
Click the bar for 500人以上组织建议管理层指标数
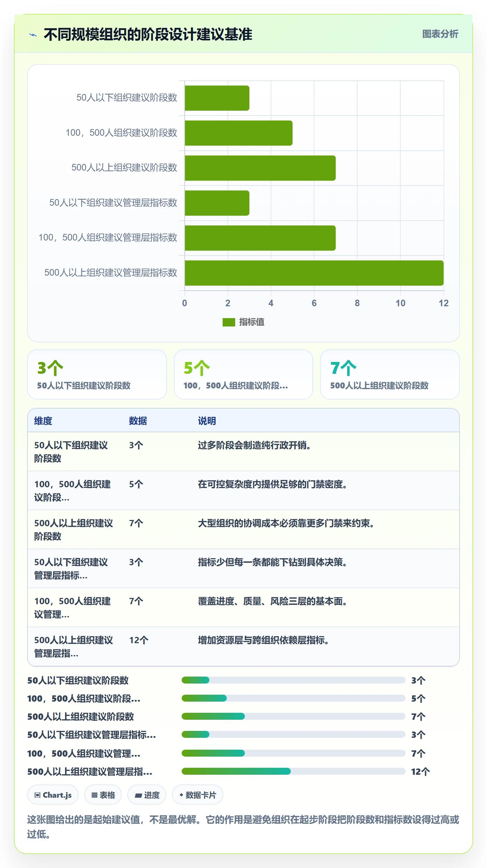(314, 273)
